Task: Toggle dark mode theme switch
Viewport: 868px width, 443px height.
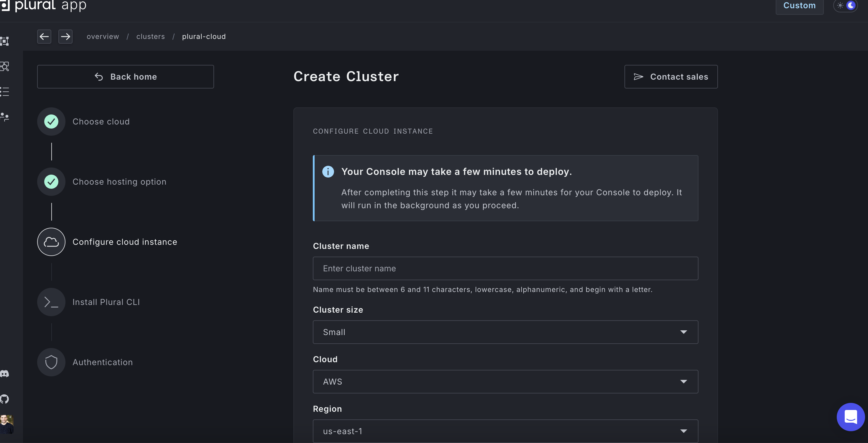Action: coord(845,5)
